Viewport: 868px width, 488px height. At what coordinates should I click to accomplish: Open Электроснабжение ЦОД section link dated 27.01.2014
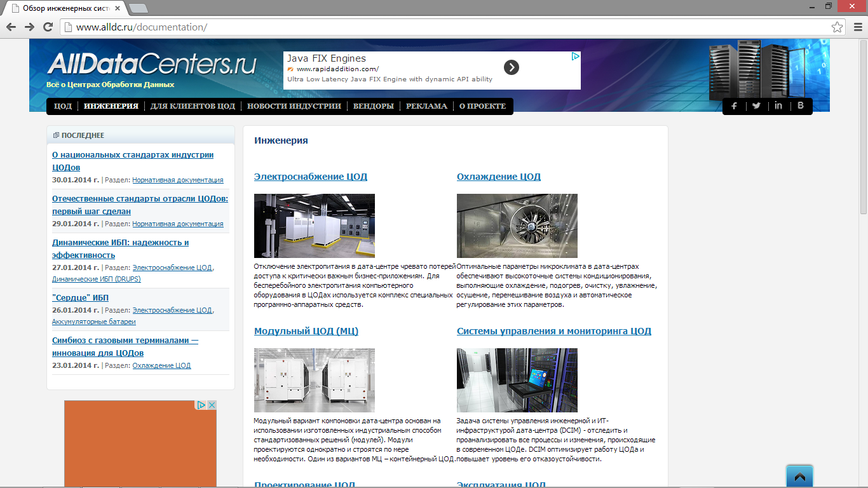(x=172, y=268)
